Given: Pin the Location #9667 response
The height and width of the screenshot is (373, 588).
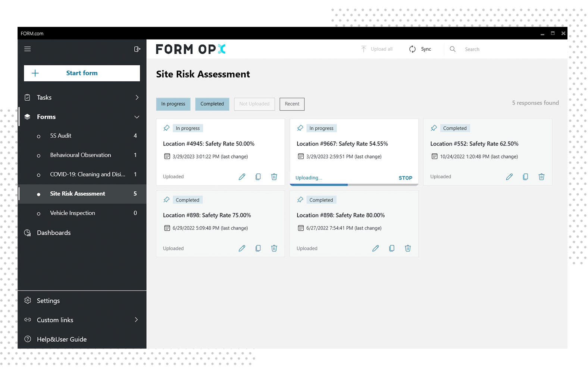Looking at the screenshot, I should (300, 128).
